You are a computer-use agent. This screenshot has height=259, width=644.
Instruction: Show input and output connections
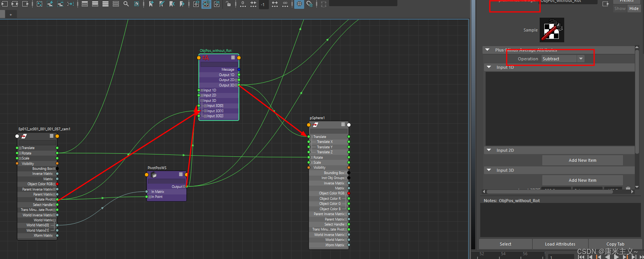point(15,4)
